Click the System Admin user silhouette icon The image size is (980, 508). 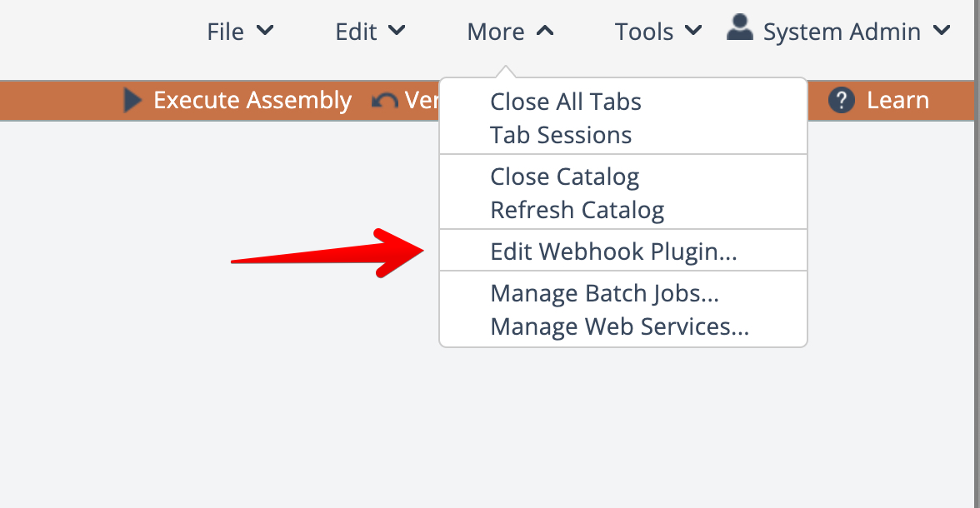[739, 28]
